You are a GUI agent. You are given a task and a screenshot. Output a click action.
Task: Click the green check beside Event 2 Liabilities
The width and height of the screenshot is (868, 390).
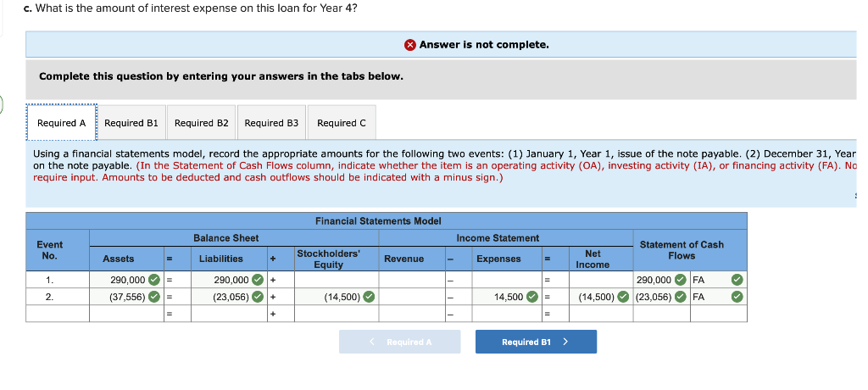(x=258, y=298)
